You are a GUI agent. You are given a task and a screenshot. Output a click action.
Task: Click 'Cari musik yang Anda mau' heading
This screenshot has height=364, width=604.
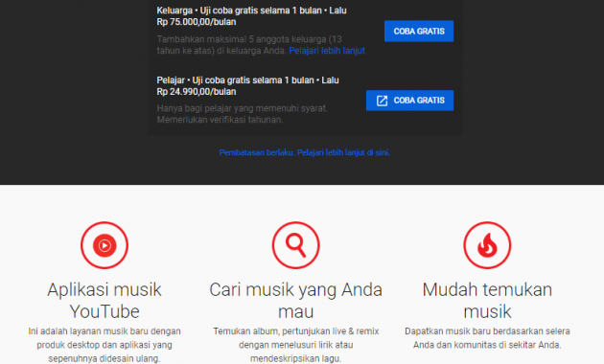point(296,301)
